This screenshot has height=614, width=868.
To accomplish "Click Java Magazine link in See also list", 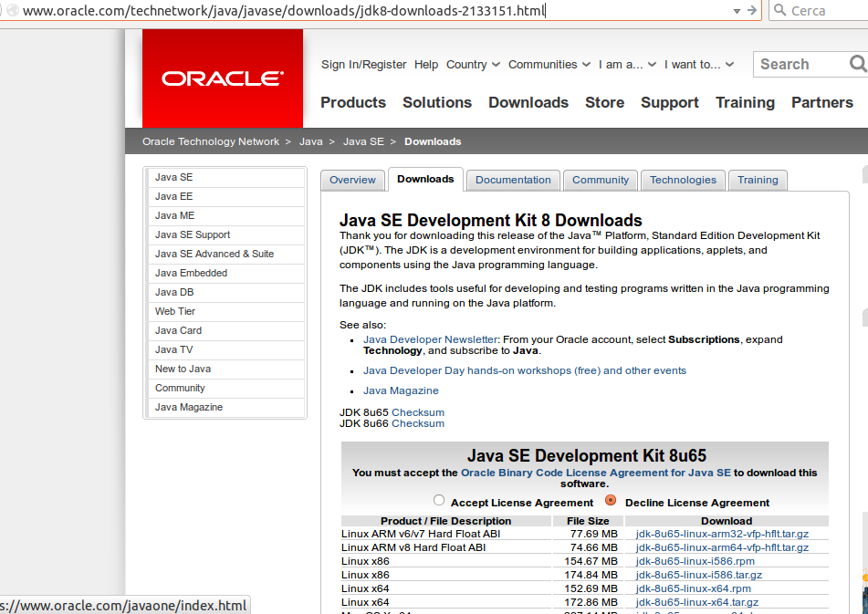I will pos(401,390).
